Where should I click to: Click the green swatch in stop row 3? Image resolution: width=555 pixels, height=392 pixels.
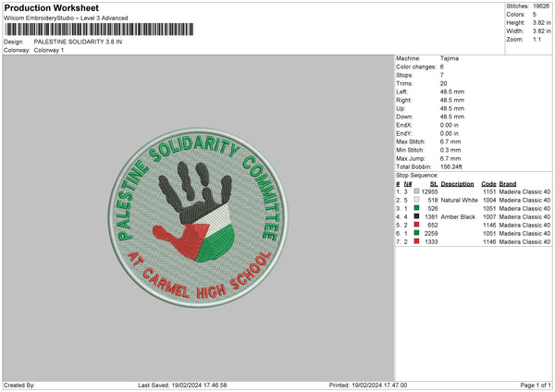click(x=416, y=208)
